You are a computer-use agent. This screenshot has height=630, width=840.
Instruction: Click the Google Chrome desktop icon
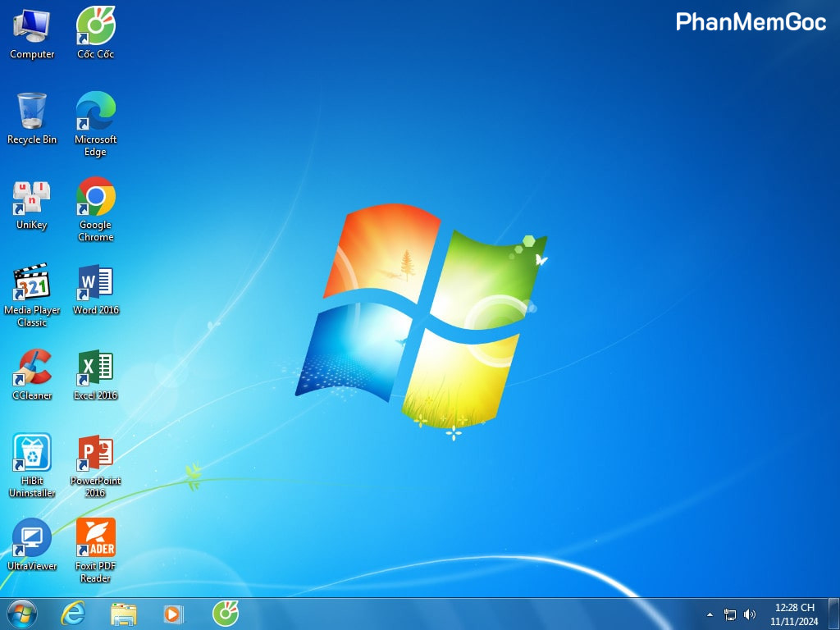[x=95, y=198]
